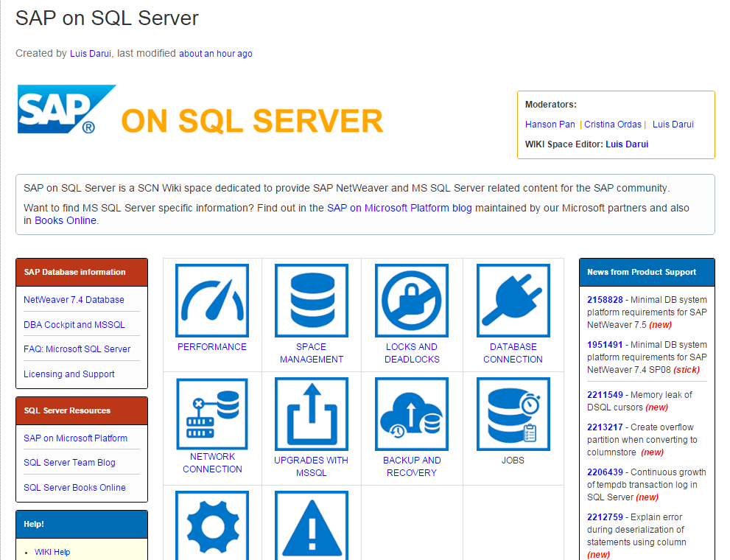Click the Database Connection plug icon
Viewport: 730px width, 560px height.
point(511,301)
